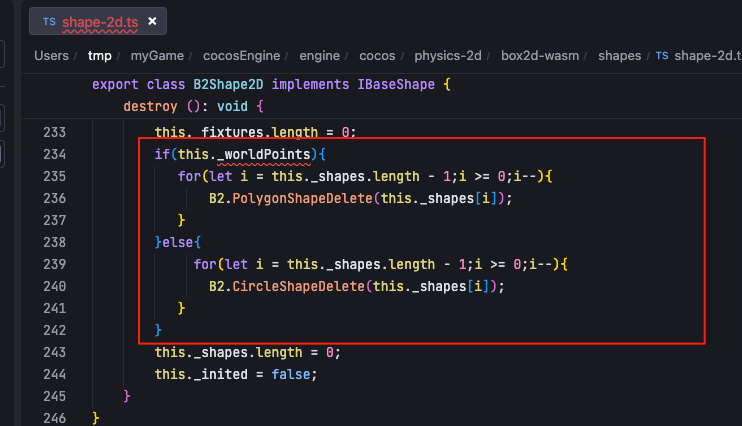Open the myGame breadcrumb segment
This screenshot has width=742, height=426.
point(157,56)
